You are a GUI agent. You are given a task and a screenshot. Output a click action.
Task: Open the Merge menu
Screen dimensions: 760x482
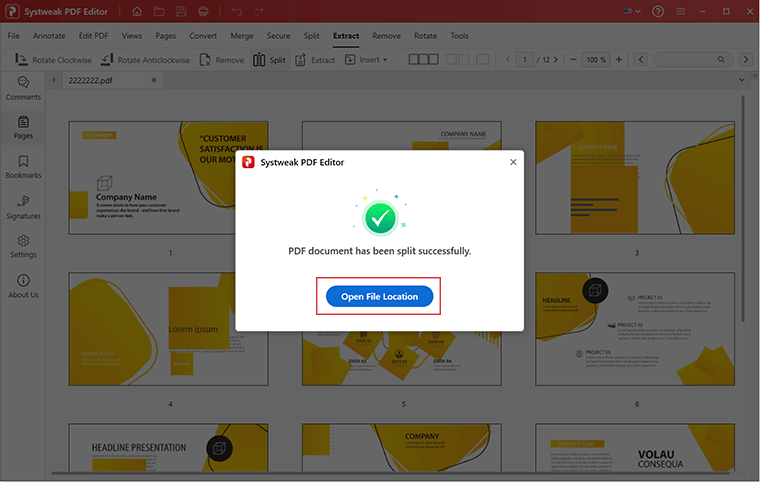tap(242, 36)
